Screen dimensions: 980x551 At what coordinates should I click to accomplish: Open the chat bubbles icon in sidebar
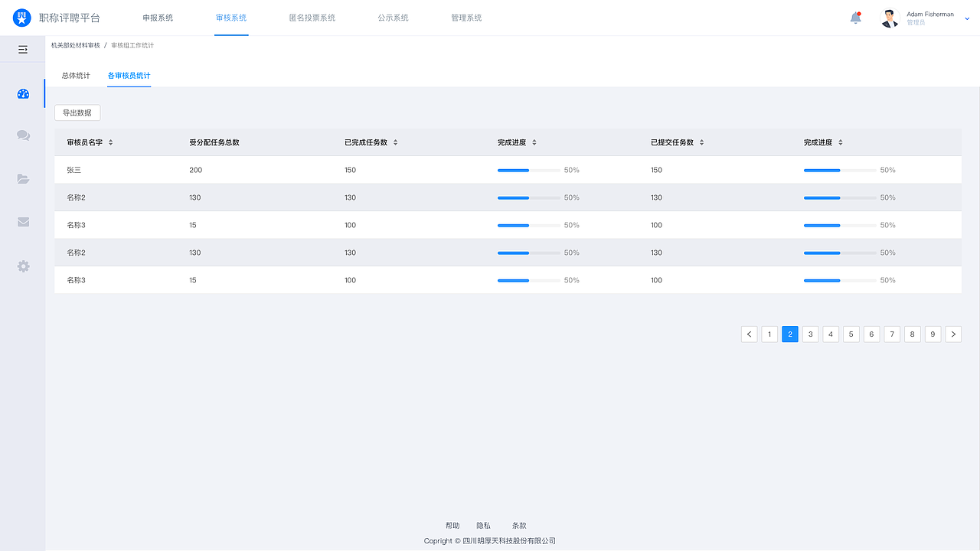coord(23,135)
